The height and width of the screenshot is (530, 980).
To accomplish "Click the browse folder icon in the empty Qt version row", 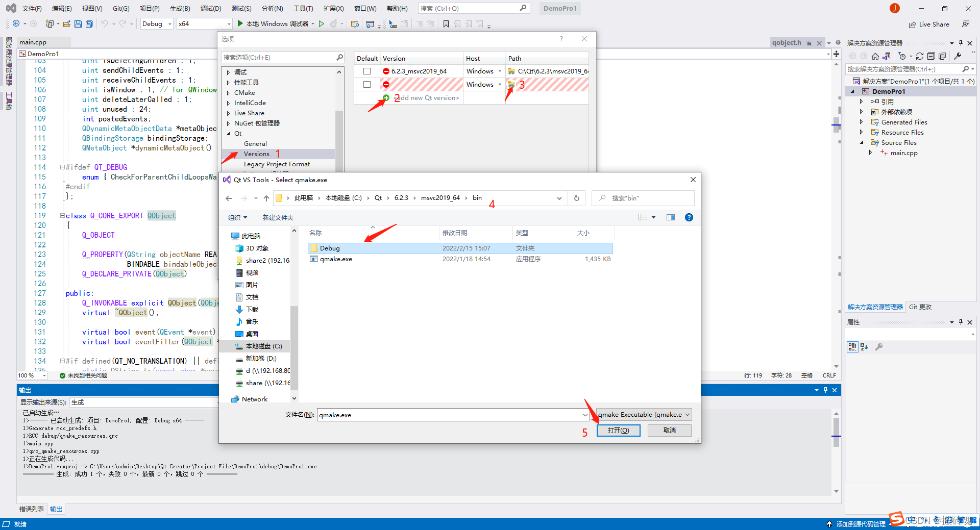I will (511, 85).
